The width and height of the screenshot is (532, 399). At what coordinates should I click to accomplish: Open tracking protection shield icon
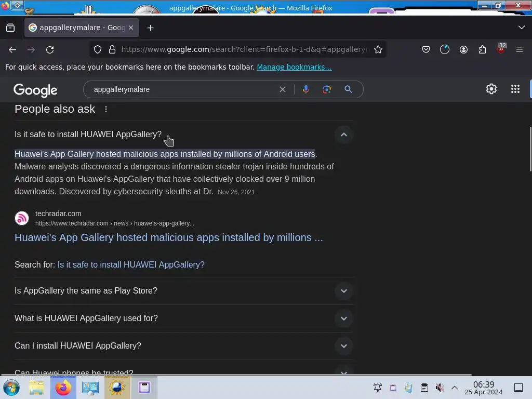pyautogui.click(x=98, y=49)
